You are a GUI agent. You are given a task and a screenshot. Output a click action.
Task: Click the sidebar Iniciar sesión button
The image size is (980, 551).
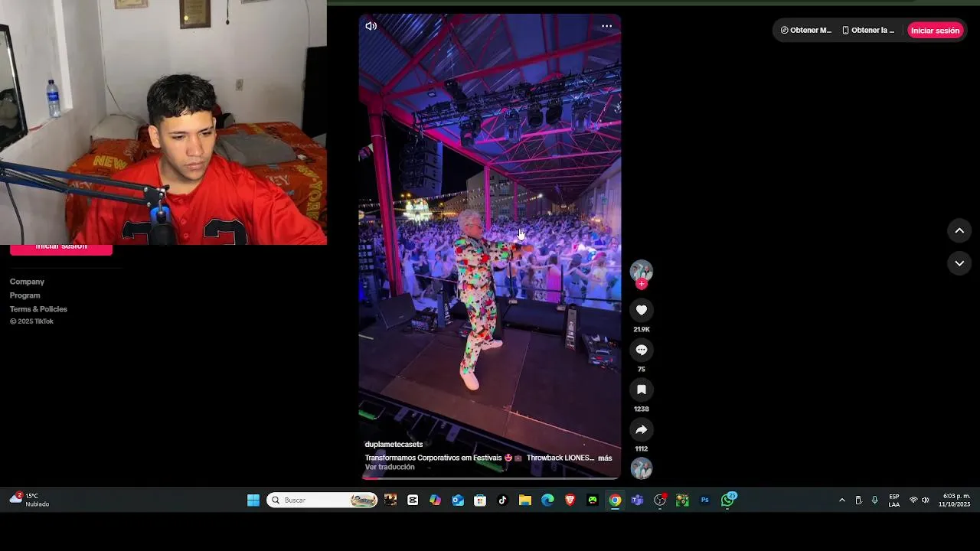pos(61,247)
